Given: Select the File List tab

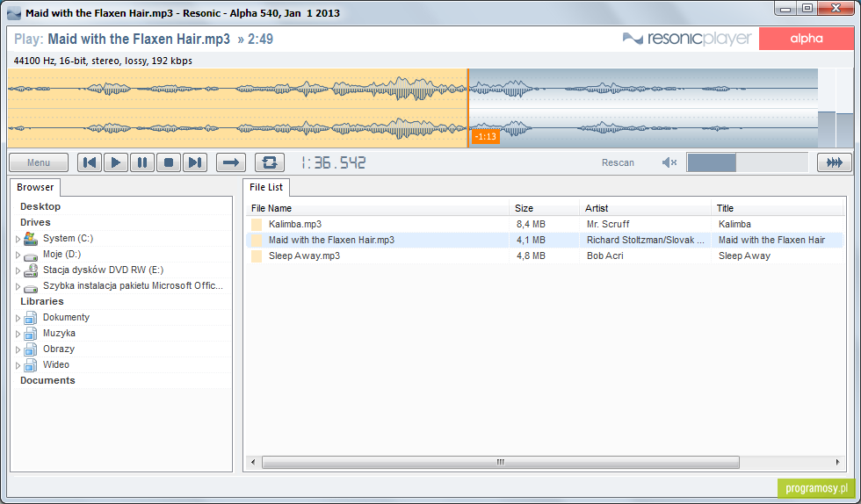Looking at the screenshot, I should click(266, 187).
